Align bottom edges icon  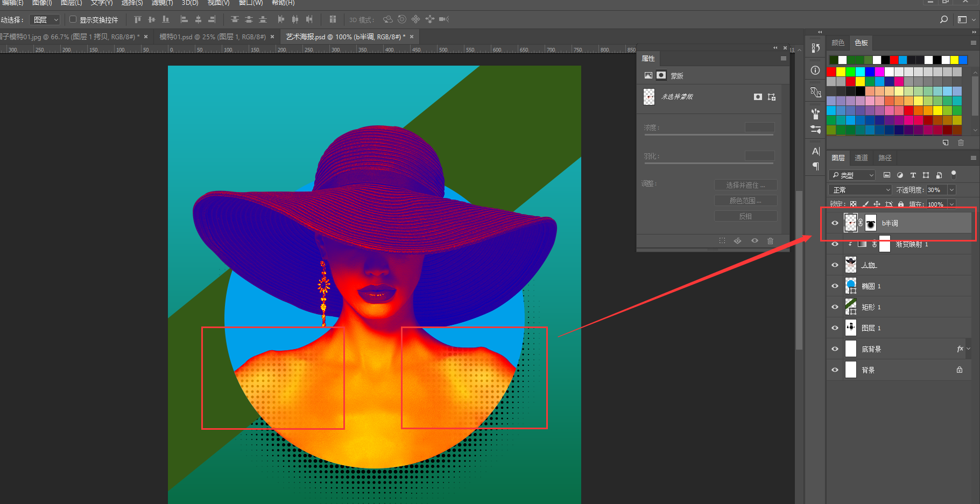(166, 19)
